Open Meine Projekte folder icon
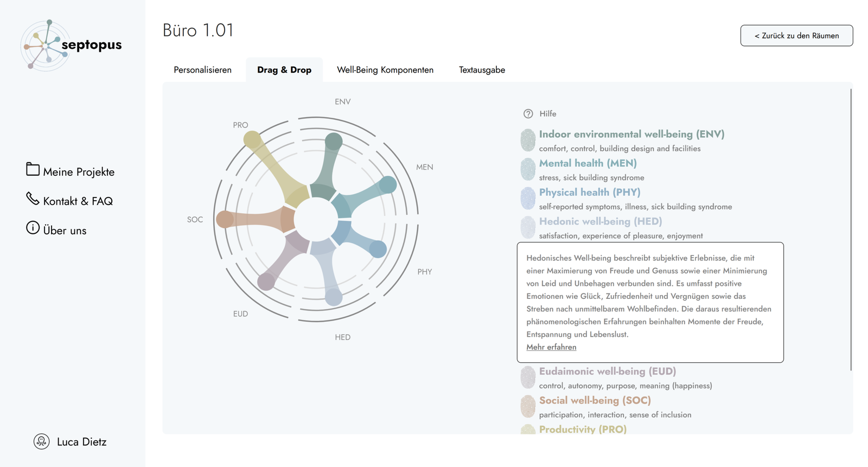 coord(33,170)
